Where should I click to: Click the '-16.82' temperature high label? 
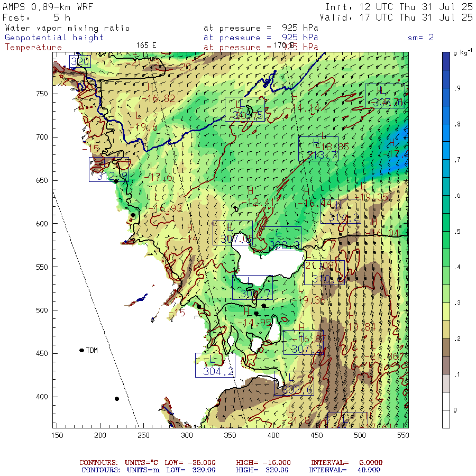point(158,98)
